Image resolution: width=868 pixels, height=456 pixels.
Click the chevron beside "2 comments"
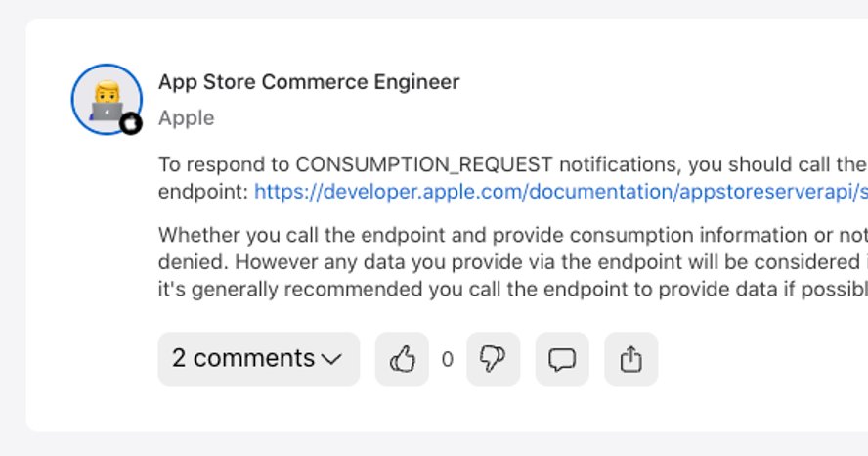[x=331, y=359]
